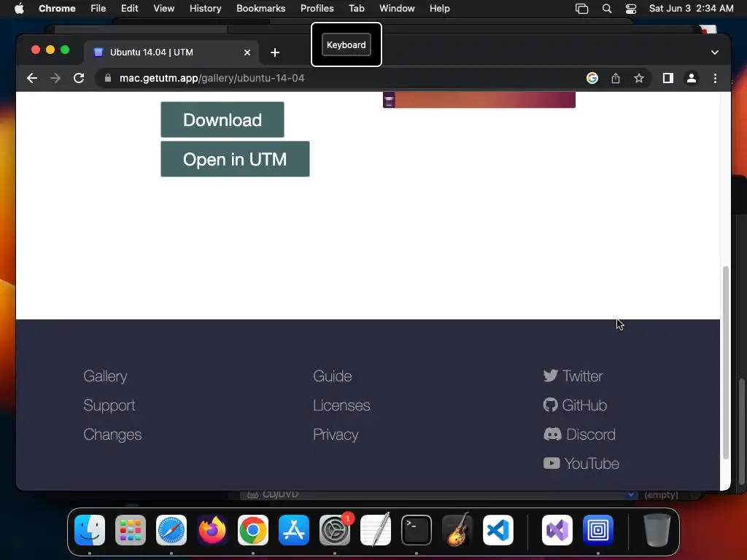Viewport: 747px width, 560px height.
Task: Share this page using the share icon
Action: click(616, 78)
